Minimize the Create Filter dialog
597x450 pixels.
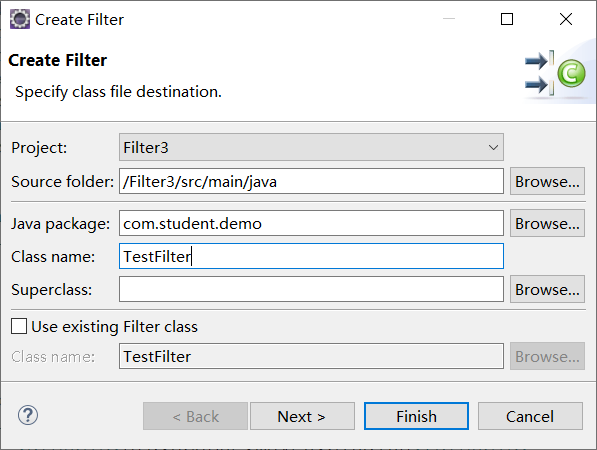coord(449,19)
